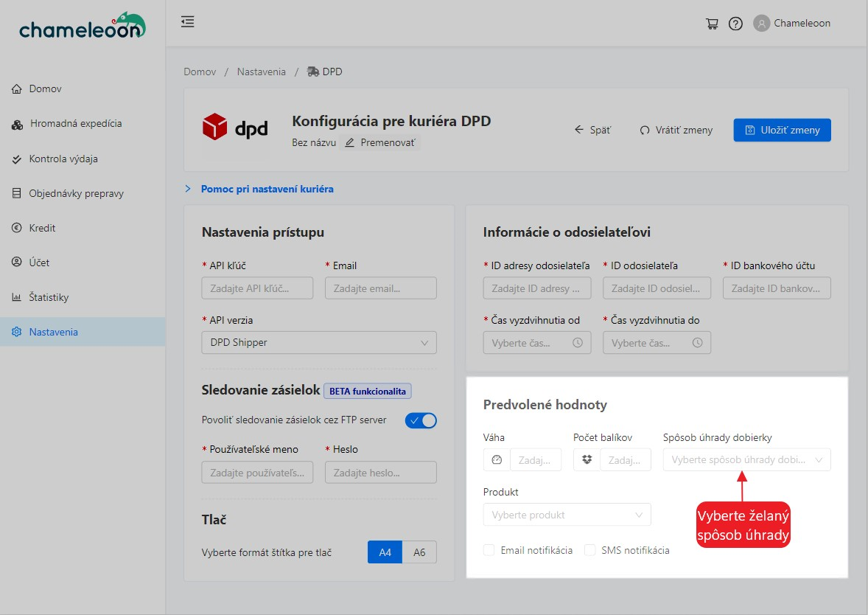Disable FTP server shipment tracking toggle

click(x=421, y=420)
